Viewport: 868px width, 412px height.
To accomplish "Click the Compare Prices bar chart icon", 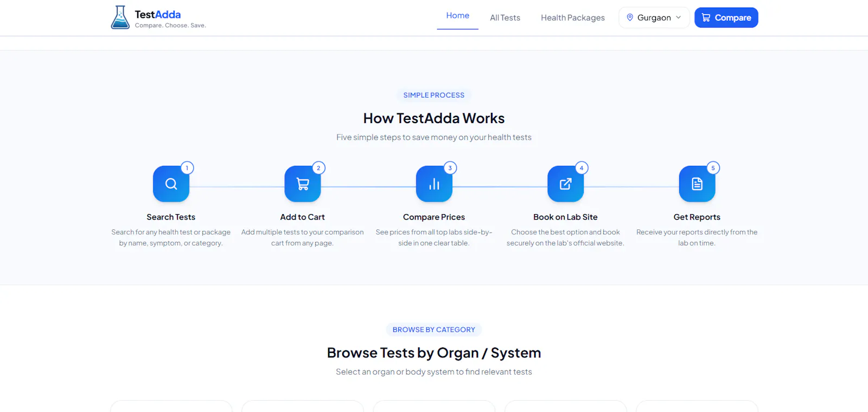I will [x=434, y=184].
